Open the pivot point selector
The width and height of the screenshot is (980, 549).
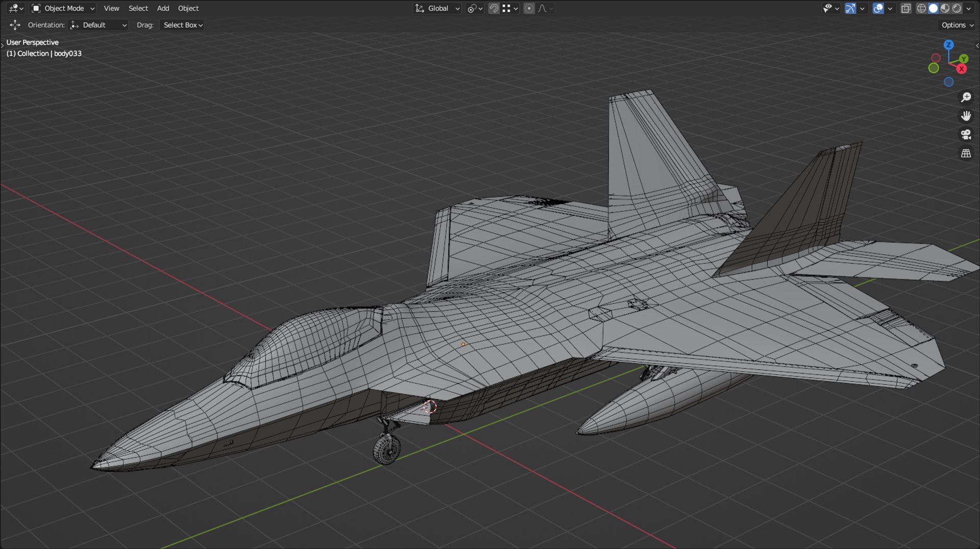tap(475, 8)
